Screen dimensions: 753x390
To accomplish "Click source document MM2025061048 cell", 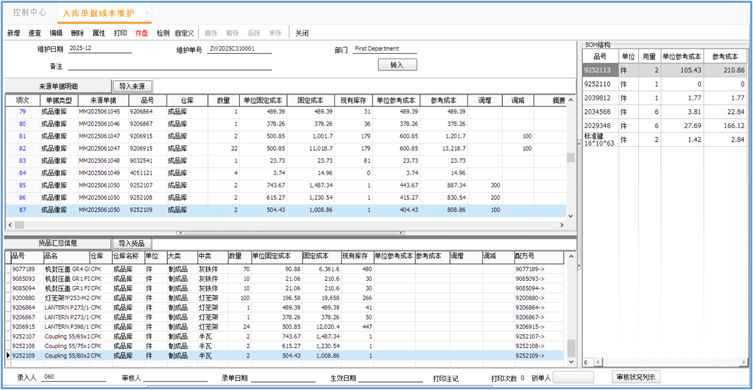I will (103, 160).
